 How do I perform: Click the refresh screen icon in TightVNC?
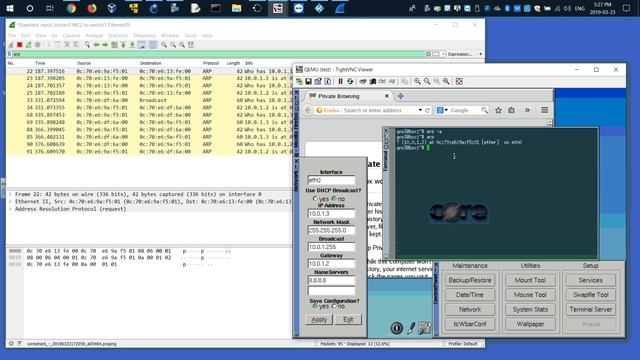coord(350,82)
